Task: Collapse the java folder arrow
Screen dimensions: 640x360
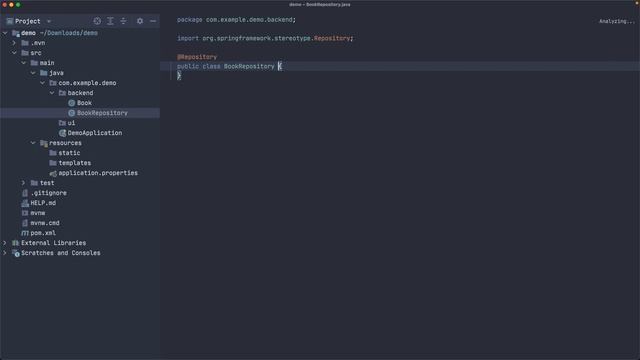Action: point(33,73)
